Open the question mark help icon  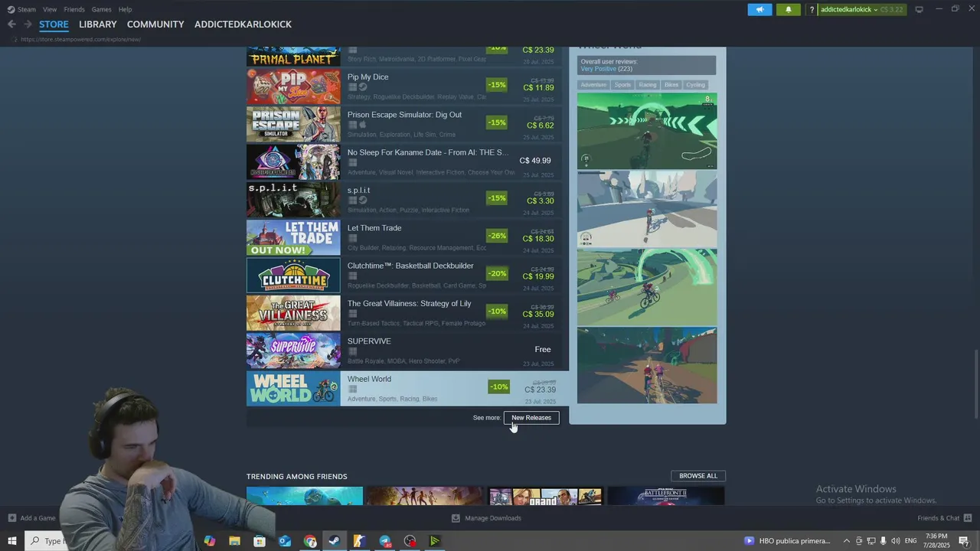812,10
